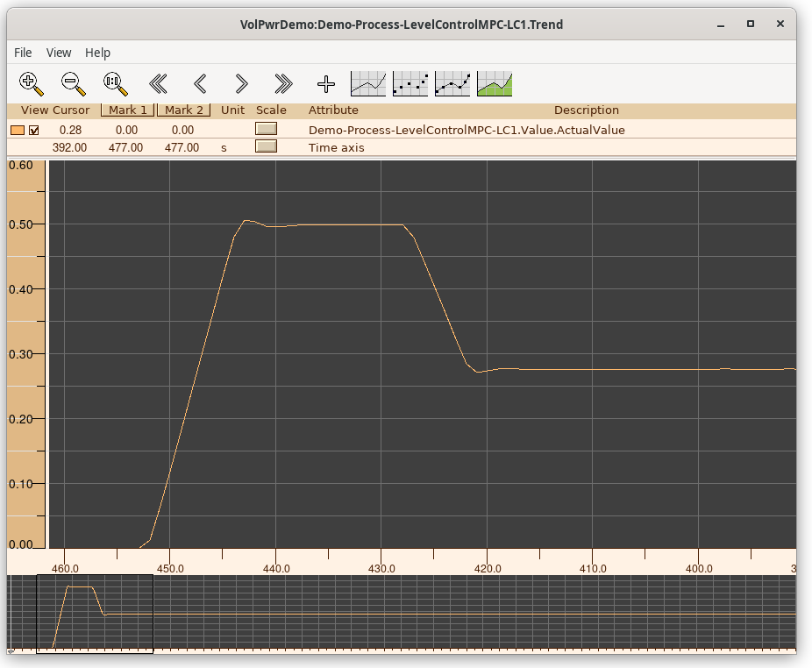Click Scale button for Time axis row

point(267,146)
